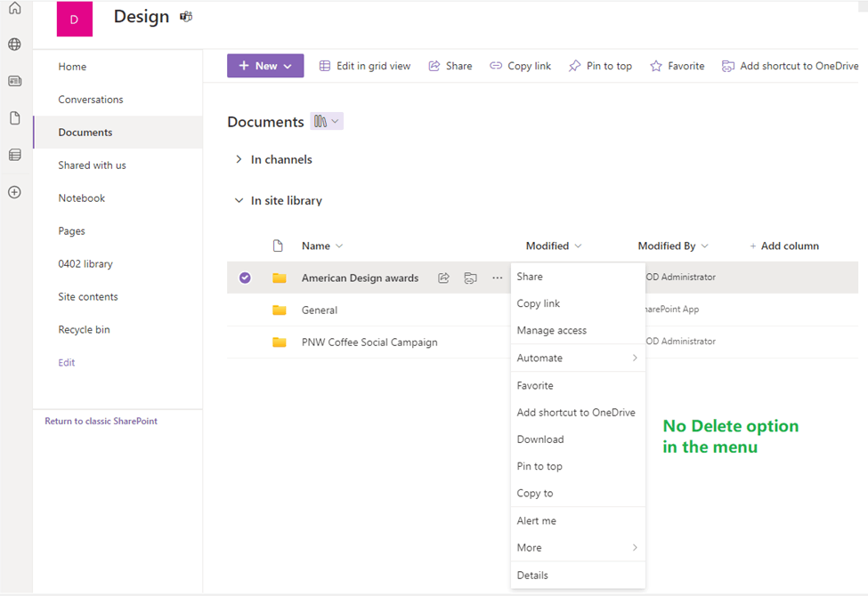Open Shared with us navigation link
Screen dimensions: 868x596
pyautogui.click(x=92, y=165)
